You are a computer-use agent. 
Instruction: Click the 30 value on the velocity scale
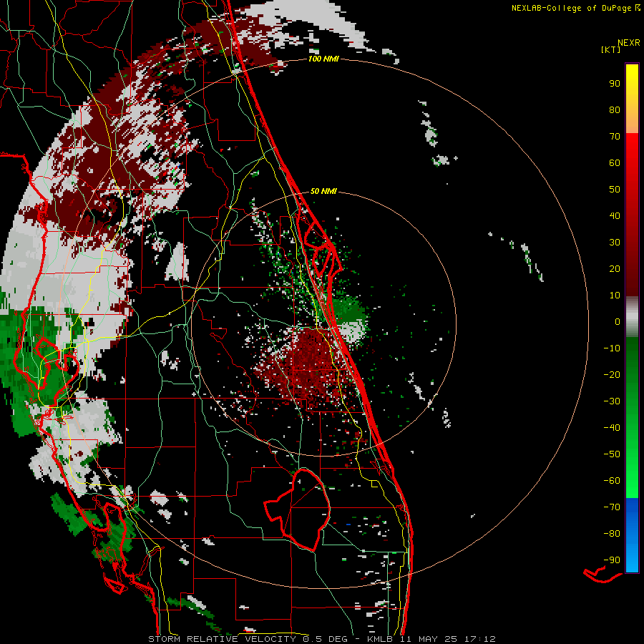click(x=615, y=243)
